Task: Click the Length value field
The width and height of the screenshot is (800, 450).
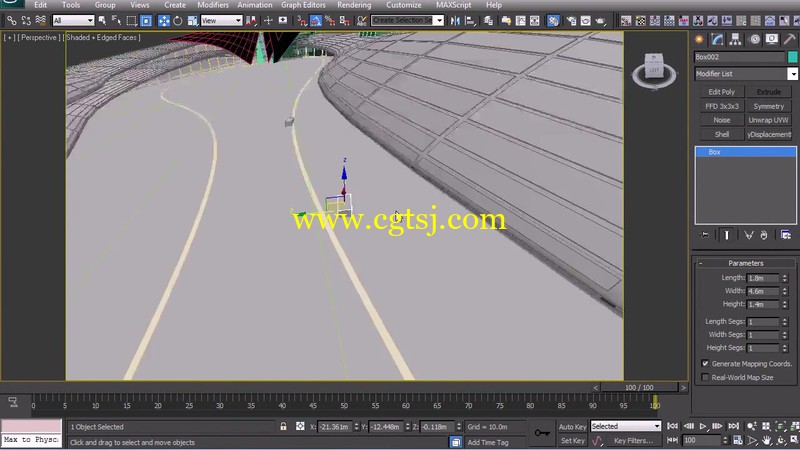Action: coord(763,278)
